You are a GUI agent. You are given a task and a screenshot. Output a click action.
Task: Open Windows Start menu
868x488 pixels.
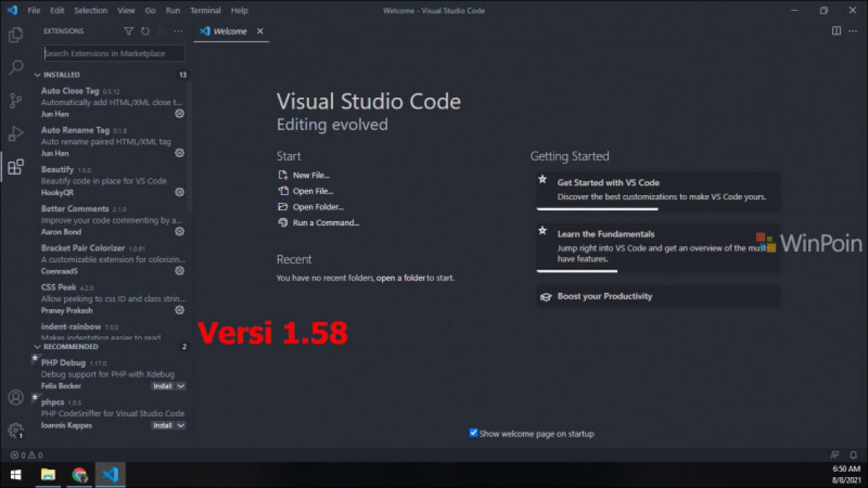point(16,475)
